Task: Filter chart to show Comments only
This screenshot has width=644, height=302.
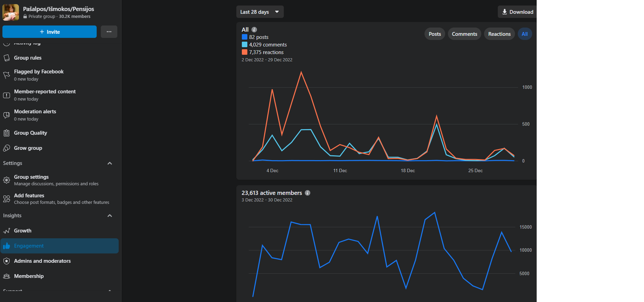Action: pyautogui.click(x=464, y=34)
